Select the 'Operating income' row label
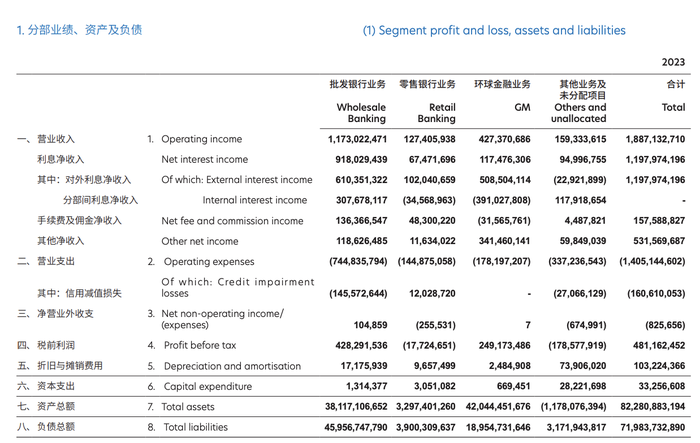Image resolution: width=700 pixels, height=443 pixels. [x=201, y=139]
